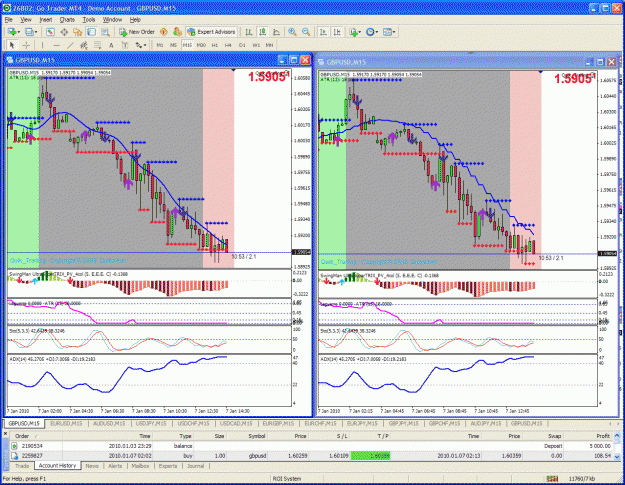Screen dimensions: 625x485
Task: Open the Insert menu
Action: (x=45, y=20)
